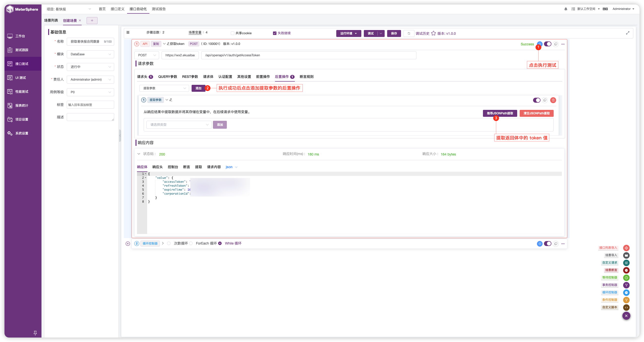Open more options for 获取token step
This screenshot has width=644, height=342.
(563, 44)
